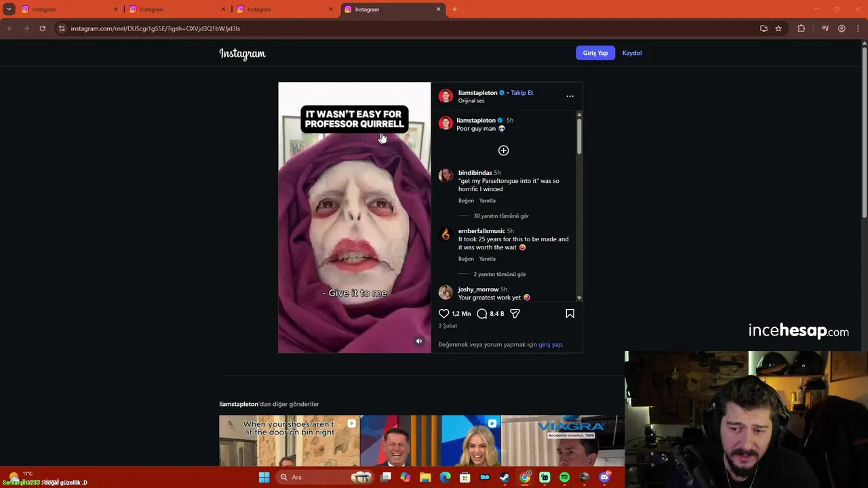Click the giriş yap link below the post
The image size is (868, 488).
(550, 344)
